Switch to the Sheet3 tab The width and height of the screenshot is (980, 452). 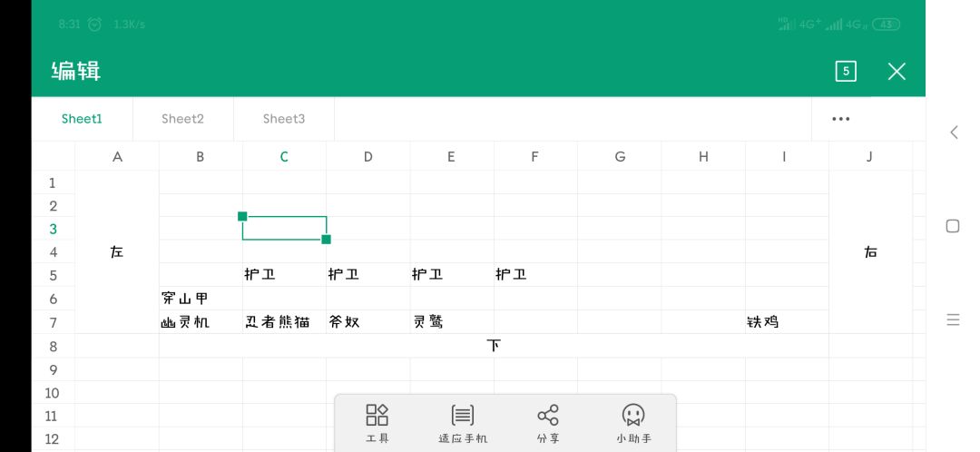(x=284, y=119)
